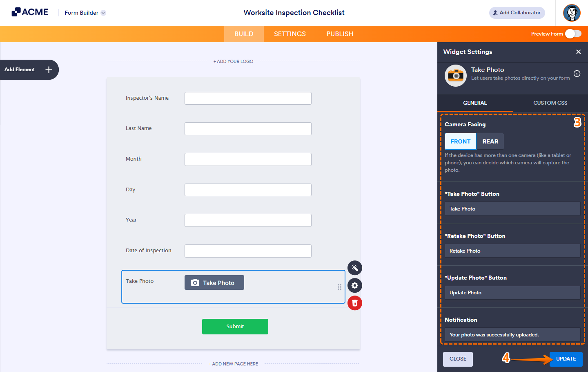This screenshot has width=588, height=372.
Task: Delete the Take Photo element via trash icon
Action: (354, 303)
